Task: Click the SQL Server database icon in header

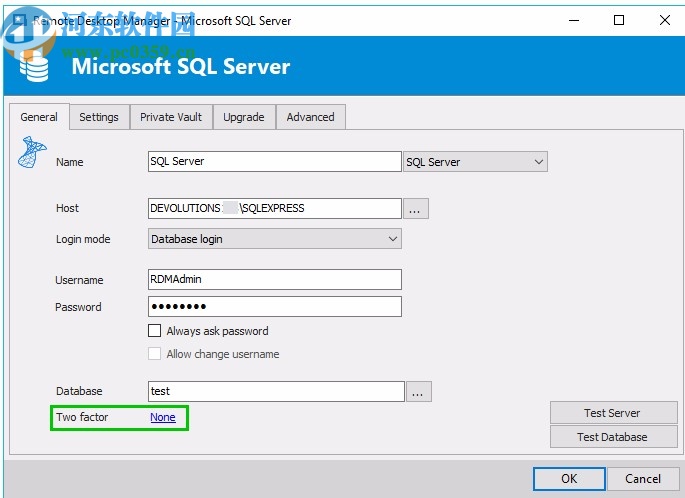Action: [34, 68]
